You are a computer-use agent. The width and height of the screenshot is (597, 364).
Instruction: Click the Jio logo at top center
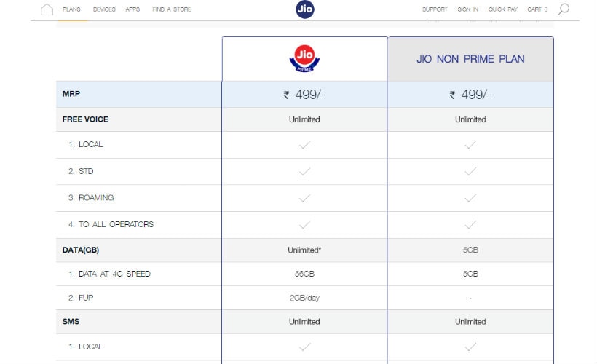tap(305, 9)
